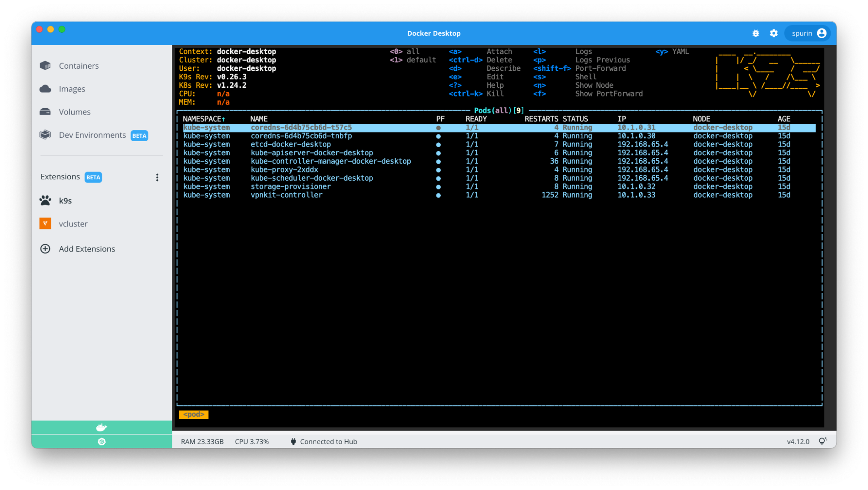
Task: Open the Dev Environments section
Action: click(92, 135)
